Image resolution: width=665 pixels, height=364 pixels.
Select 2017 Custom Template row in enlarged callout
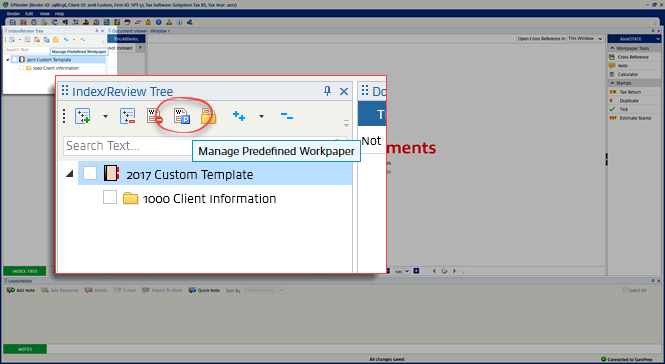(215, 173)
